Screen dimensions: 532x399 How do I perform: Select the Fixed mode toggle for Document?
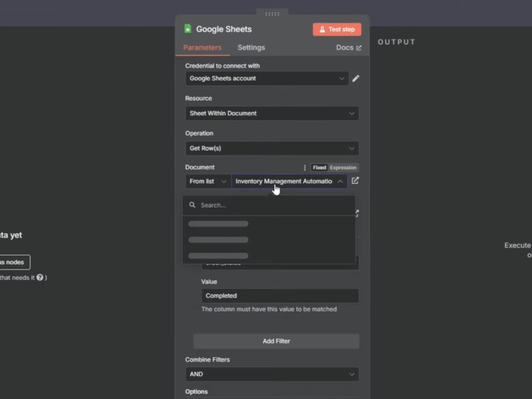pyautogui.click(x=319, y=168)
